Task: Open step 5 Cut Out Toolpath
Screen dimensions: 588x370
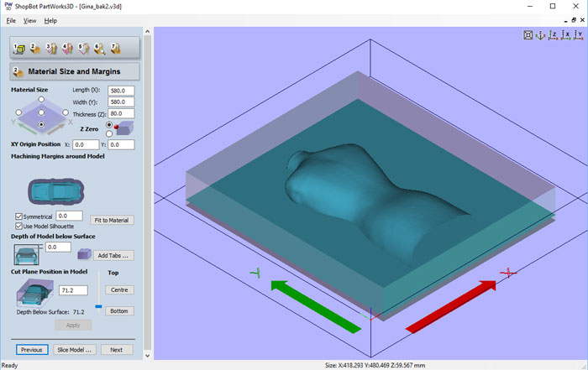Action: [x=84, y=49]
